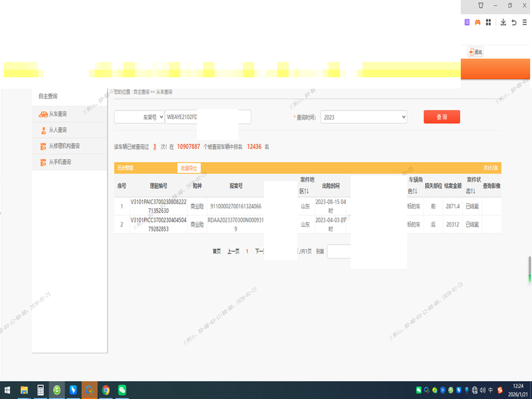Open 从修理机构查询 in the sidebar
This screenshot has height=399, width=532.
pos(64,146)
